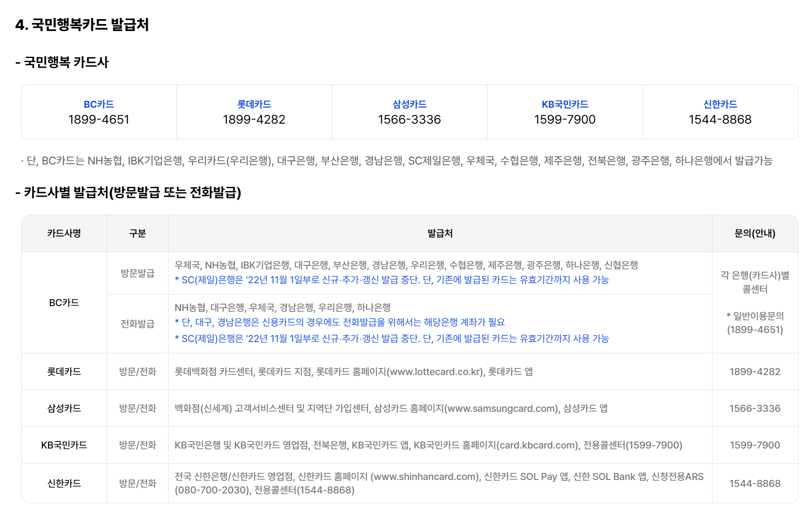Click 롯데카드 phone number 1899-4282 in top box
The width and height of the screenshot is (812, 513).
click(254, 120)
